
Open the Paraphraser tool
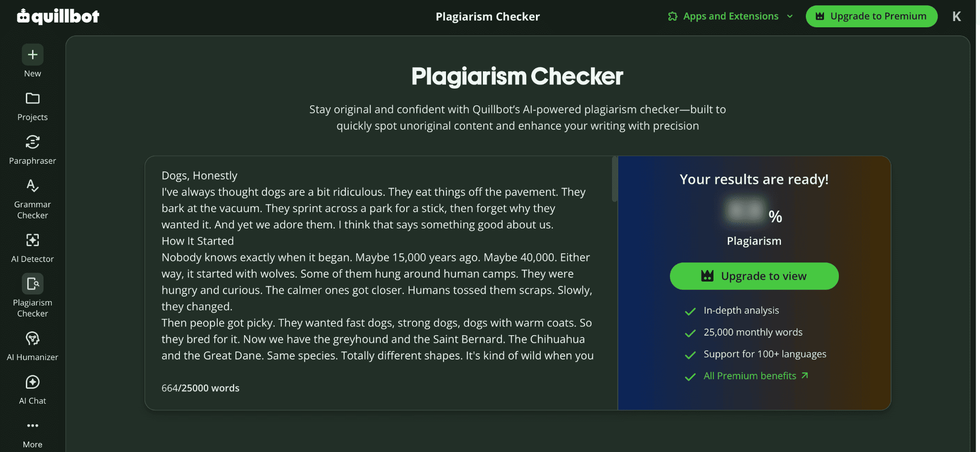click(x=33, y=150)
